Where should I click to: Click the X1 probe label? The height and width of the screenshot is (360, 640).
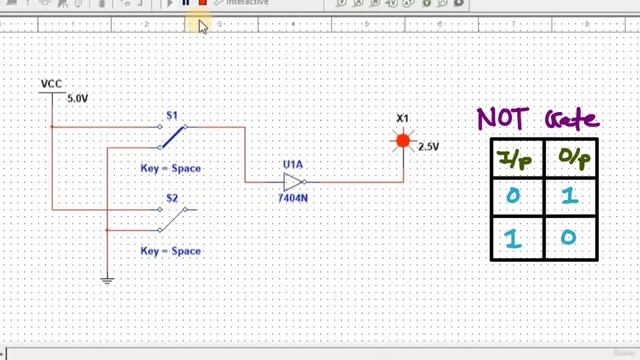(x=402, y=118)
